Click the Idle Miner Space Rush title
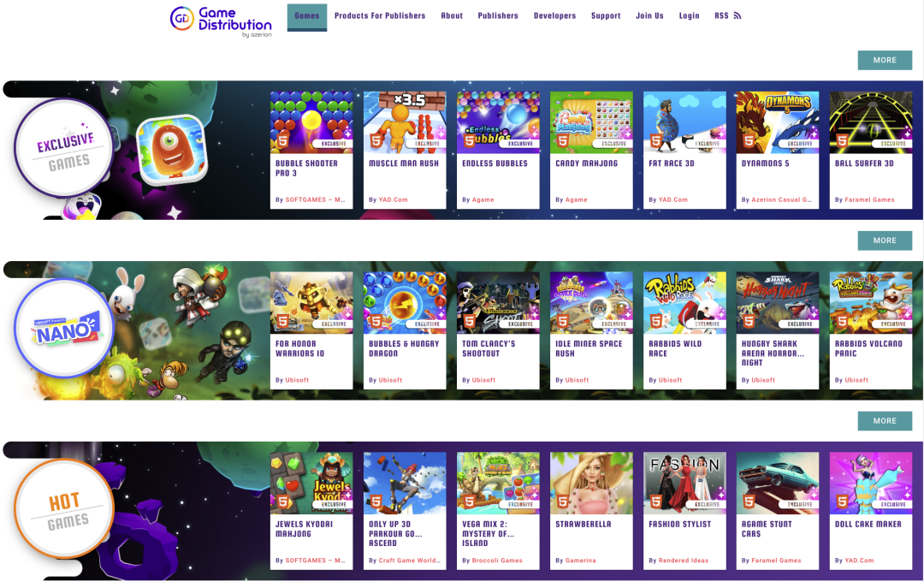 click(589, 348)
